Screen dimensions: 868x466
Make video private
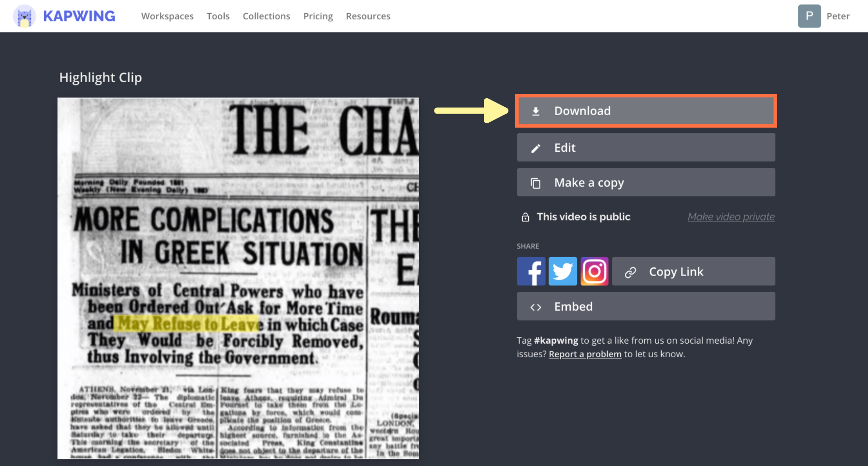[x=731, y=217]
